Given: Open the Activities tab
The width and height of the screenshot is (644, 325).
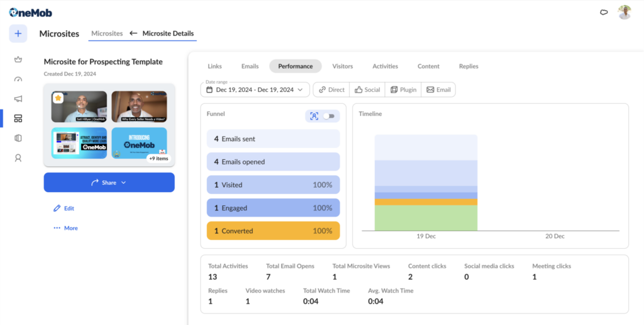Looking at the screenshot, I should point(385,66).
